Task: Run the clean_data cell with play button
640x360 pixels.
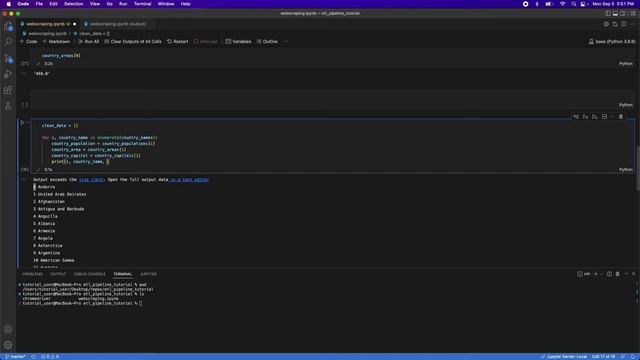Action: (22, 122)
